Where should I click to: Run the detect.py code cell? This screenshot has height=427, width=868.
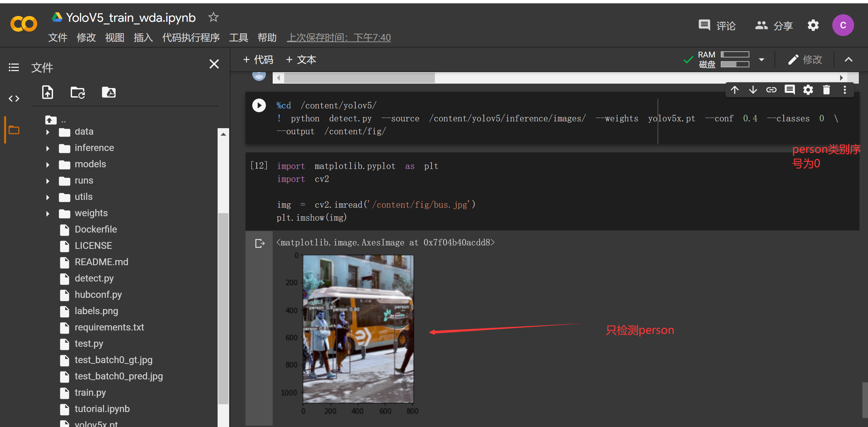pyautogui.click(x=259, y=105)
